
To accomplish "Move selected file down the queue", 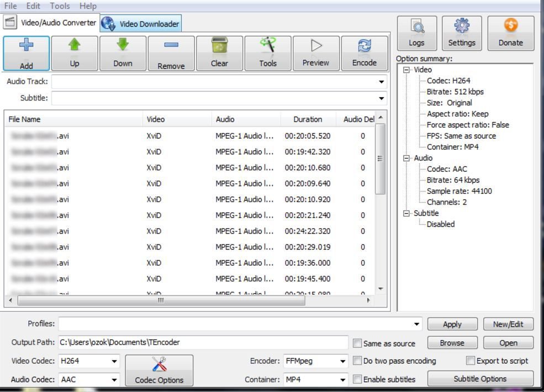I will (x=123, y=52).
